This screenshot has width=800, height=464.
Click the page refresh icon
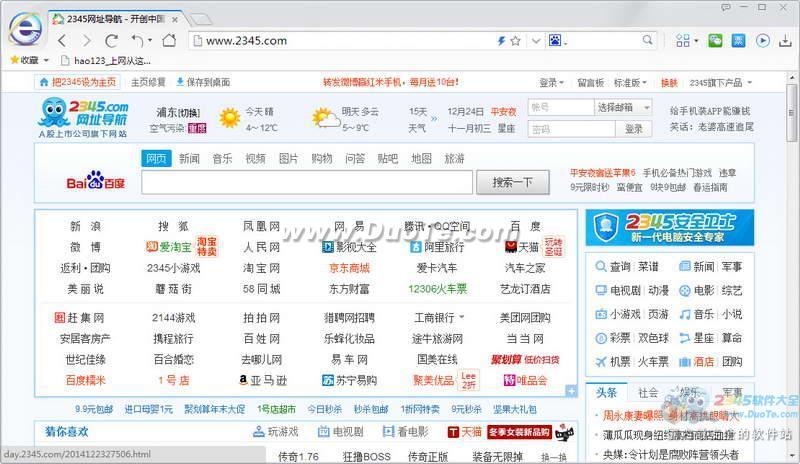click(x=110, y=41)
